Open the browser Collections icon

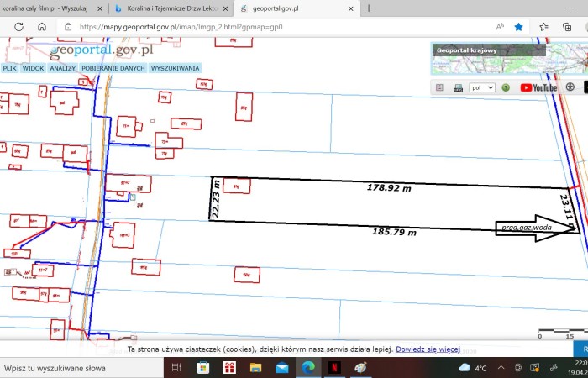click(x=568, y=27)
